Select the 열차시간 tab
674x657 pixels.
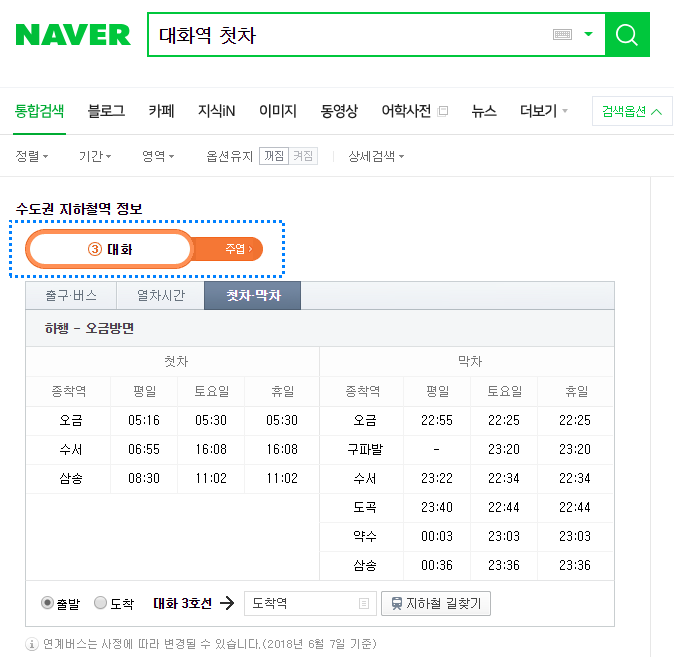click(x=161, y=295)
